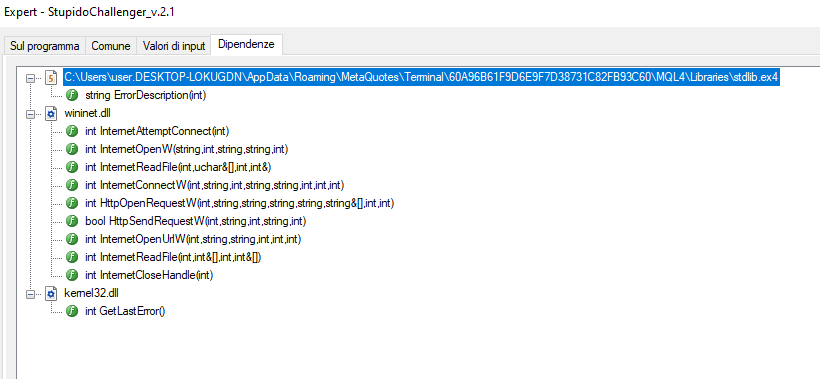Click the function icon beside GetLastError

[x=72, y=312]
